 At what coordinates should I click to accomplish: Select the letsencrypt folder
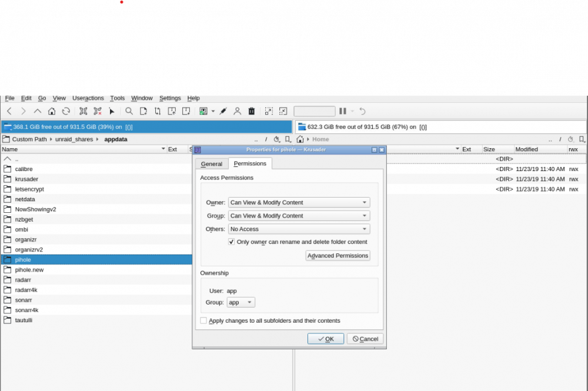coord(29,189)
